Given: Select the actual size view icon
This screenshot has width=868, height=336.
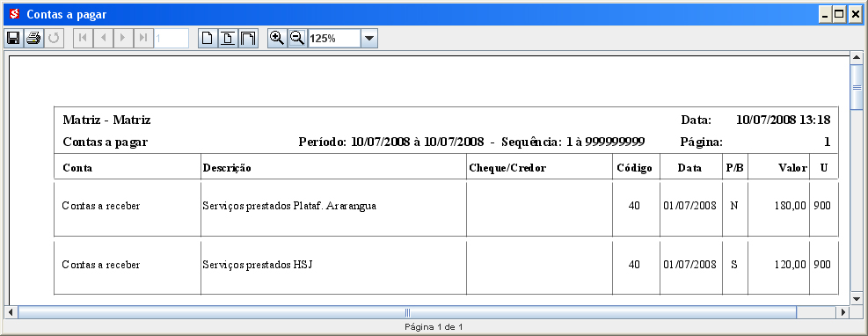Looking at the screenshot, I should 208,38.
